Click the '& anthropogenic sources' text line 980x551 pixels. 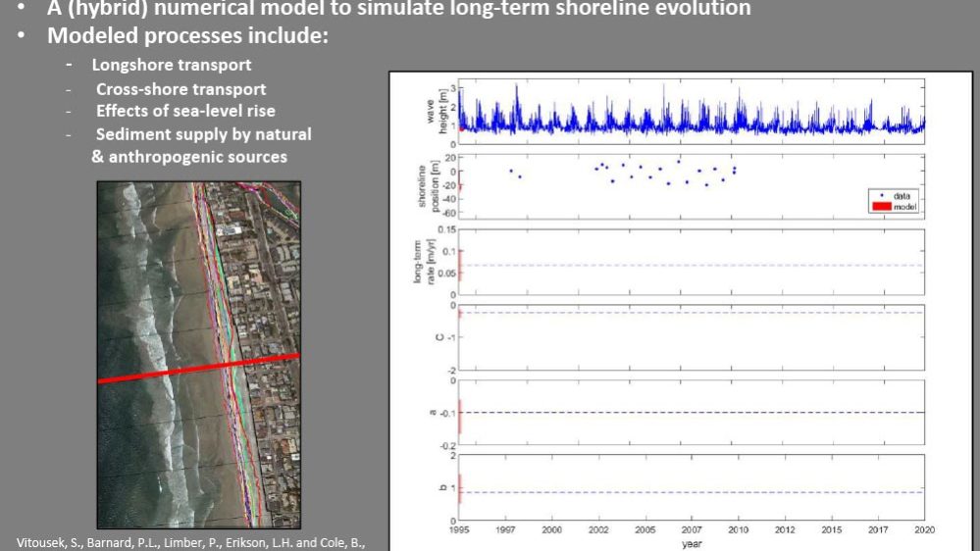(189, 157)
